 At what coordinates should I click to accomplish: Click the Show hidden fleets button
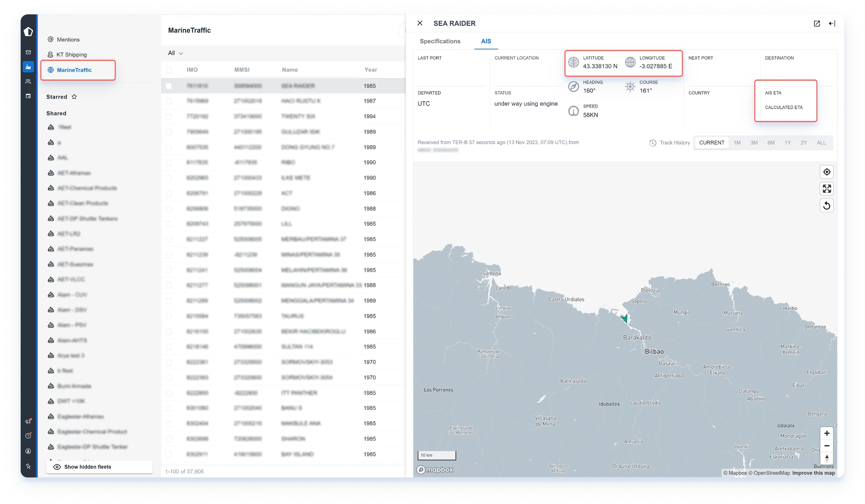[99, 467]
